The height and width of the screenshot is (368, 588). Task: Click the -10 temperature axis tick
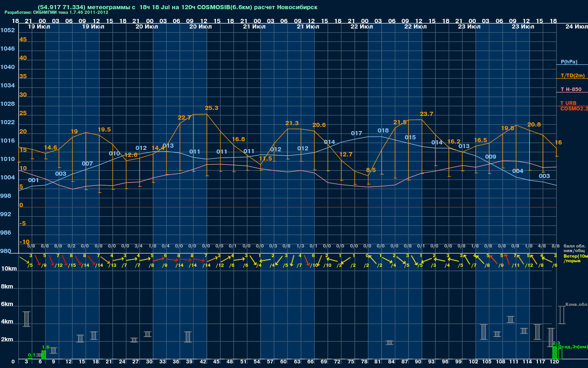coord(24,242)
